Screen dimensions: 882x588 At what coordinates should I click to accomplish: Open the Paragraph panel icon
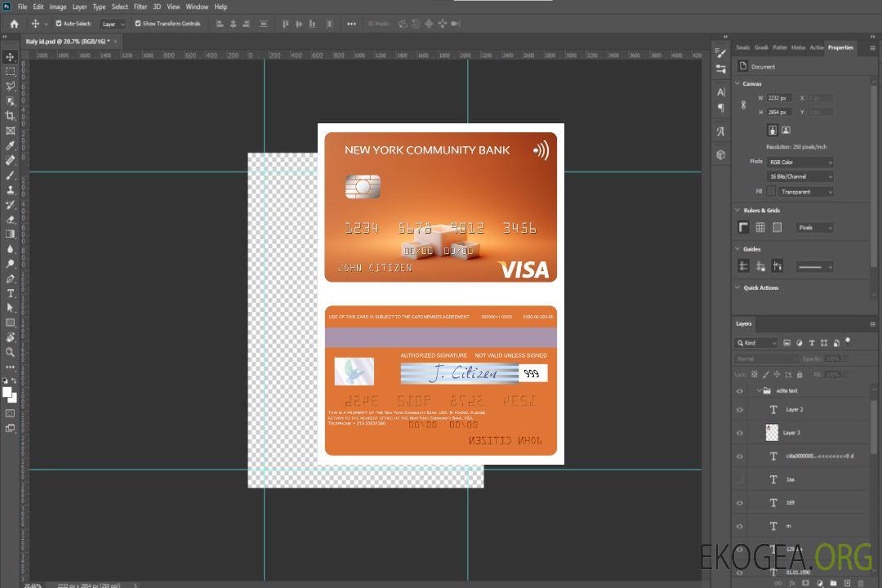pyautogui.click(x=721, y=108)
